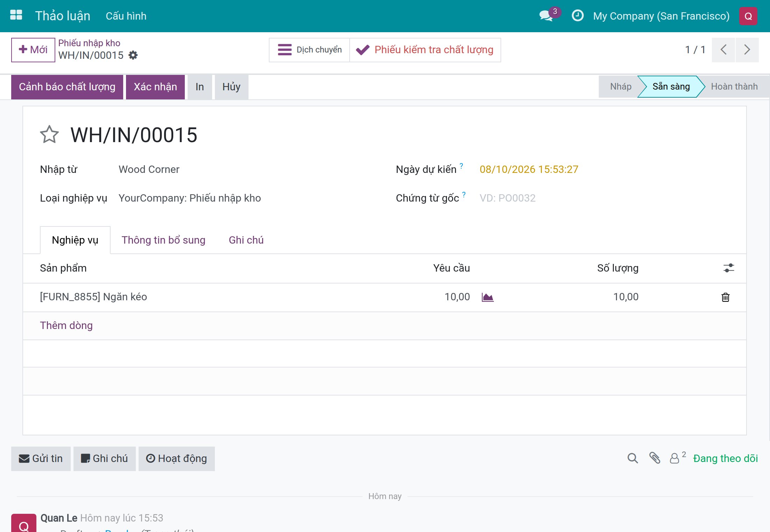Open column settings adjust icon in table

pyautogui.click(x=729, y=268)
